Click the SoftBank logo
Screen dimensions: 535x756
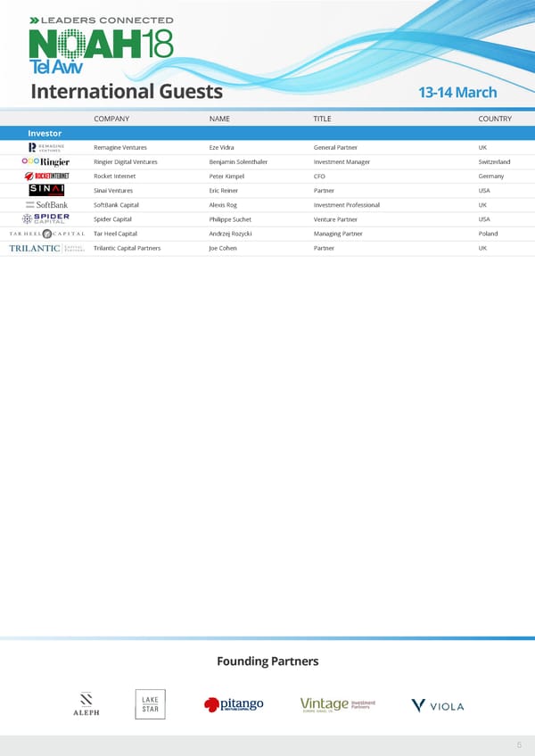46,205
